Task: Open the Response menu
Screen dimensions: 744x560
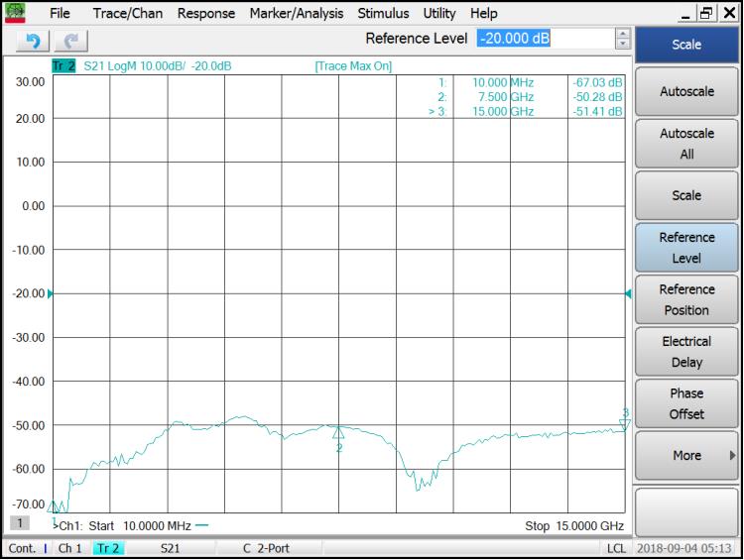Action: 206,13
